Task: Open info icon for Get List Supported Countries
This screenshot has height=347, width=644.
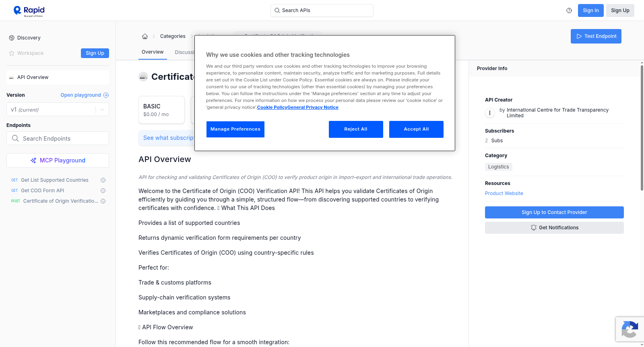Action: click(103, 180)
